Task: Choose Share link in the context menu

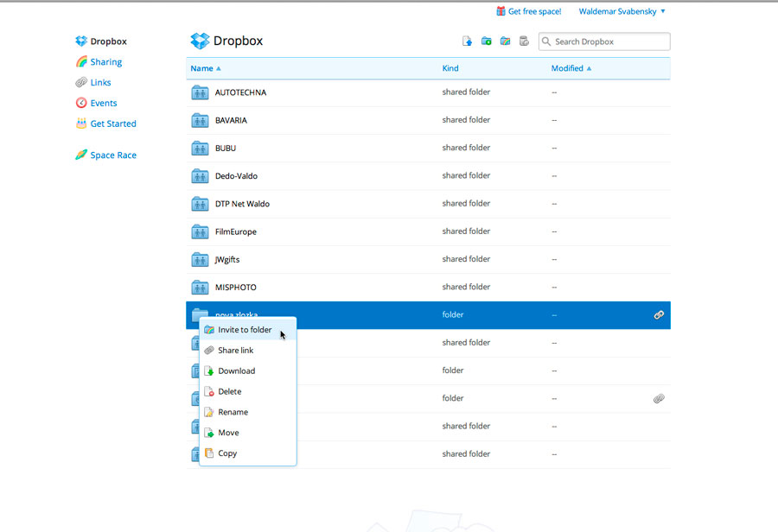Action: [x=248, y=350]
